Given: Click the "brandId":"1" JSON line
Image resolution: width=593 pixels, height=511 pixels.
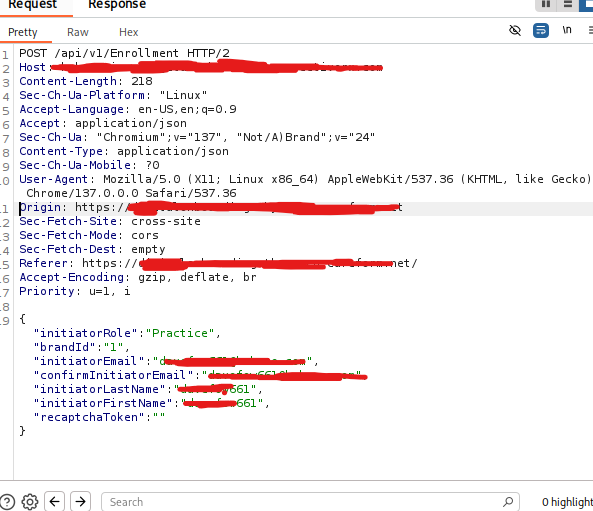Looking at the screenshot, I should pyautogui.click(x=82, y=347).
